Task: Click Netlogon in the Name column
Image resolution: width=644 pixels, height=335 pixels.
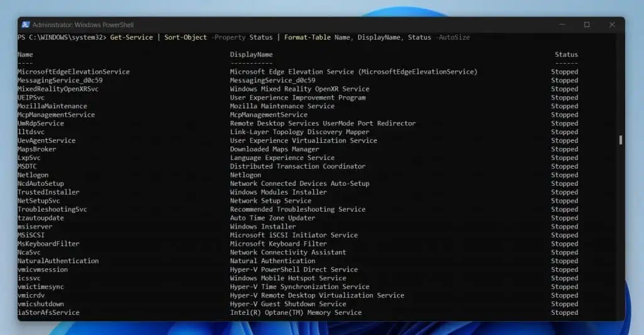Action: (x=33, y=175)
